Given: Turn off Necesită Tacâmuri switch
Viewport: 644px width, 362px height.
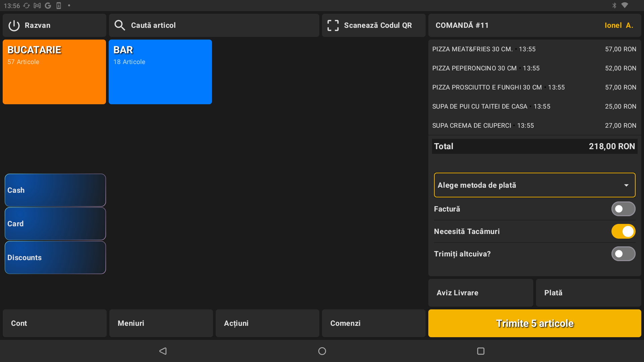Looking at the screenshot, I should coord(623,231).
